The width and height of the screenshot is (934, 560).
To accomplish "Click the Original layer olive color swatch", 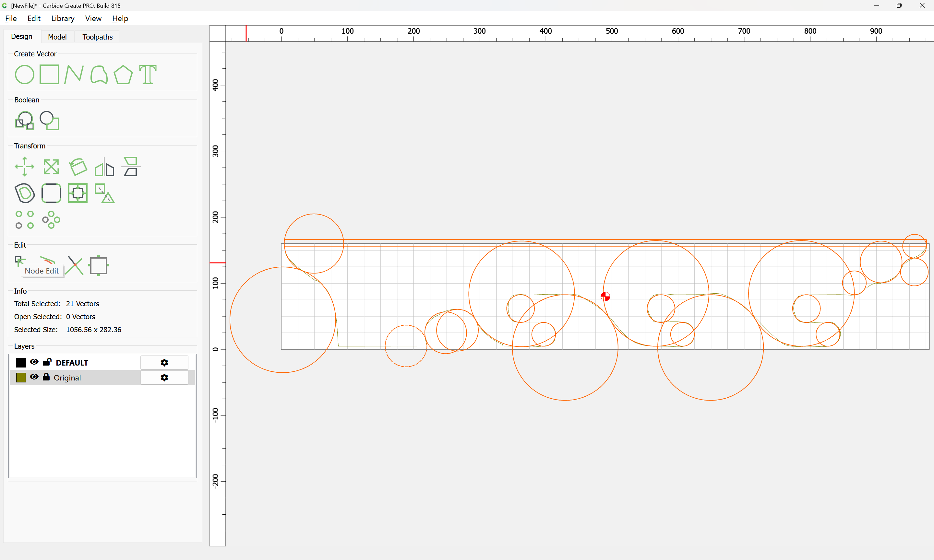I will (x=21, y=378).
